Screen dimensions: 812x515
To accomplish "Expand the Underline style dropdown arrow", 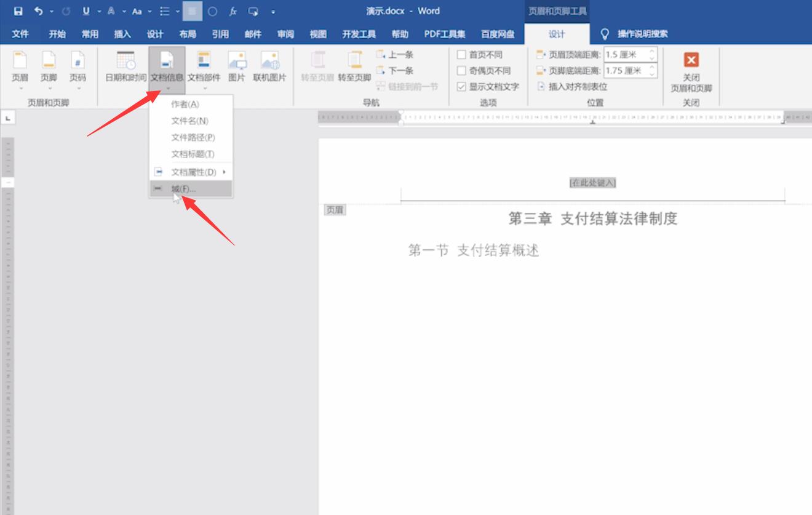I will coord(98,11).
